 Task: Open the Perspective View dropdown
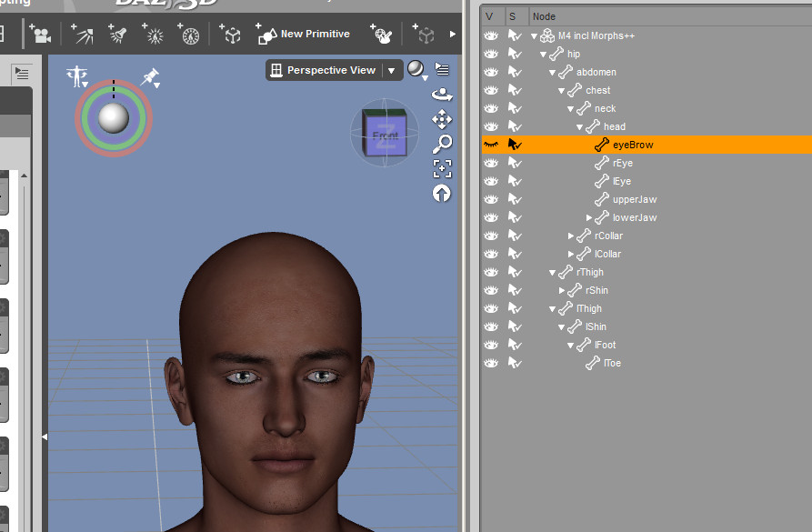click(x=391, y=70)
